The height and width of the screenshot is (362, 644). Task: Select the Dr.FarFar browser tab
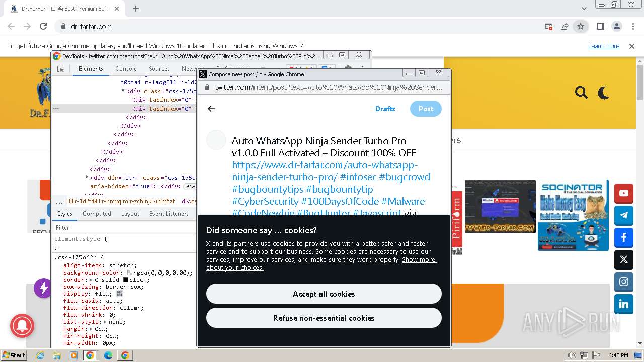pyautogui.click(x=65, y=9)
